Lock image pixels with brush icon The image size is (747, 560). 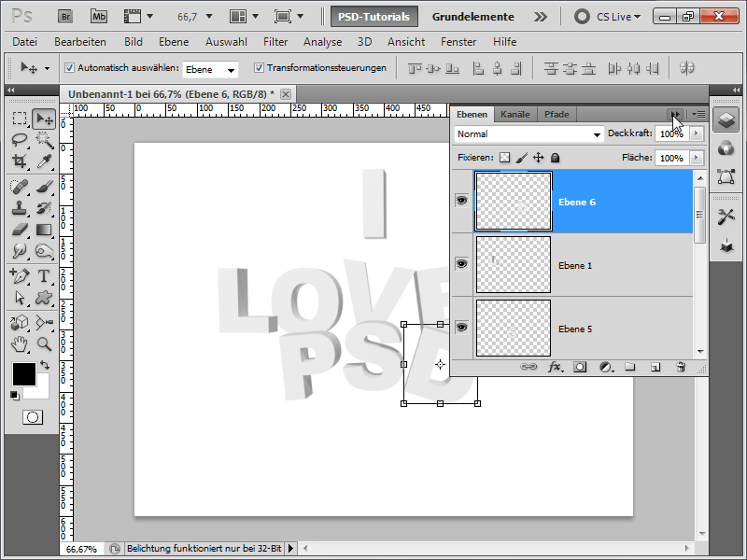[x=522, y=158]
